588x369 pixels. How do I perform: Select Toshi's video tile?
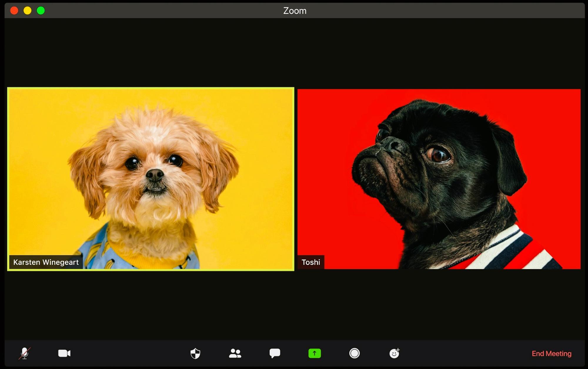pyautogui.click(x=439, y=179)
